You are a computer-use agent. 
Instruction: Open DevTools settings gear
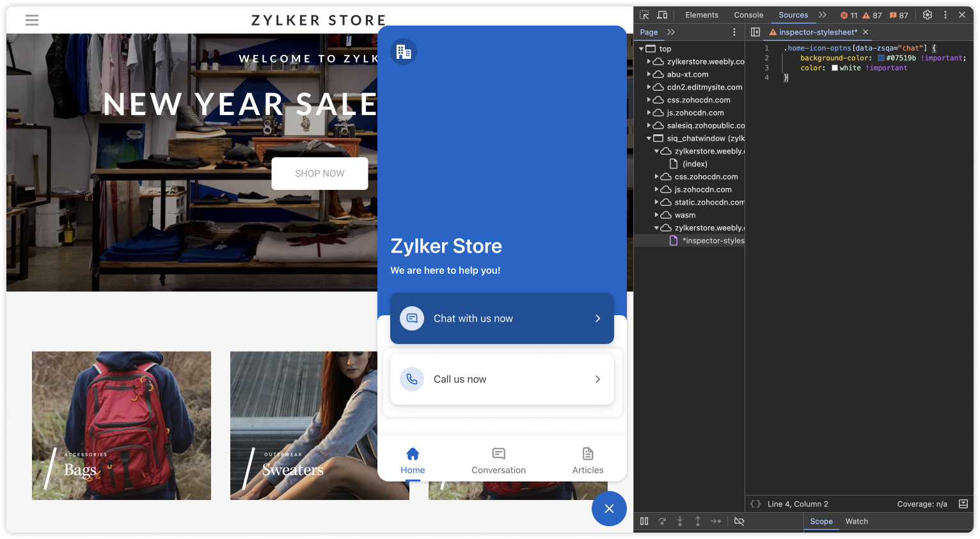coord(928,15)
